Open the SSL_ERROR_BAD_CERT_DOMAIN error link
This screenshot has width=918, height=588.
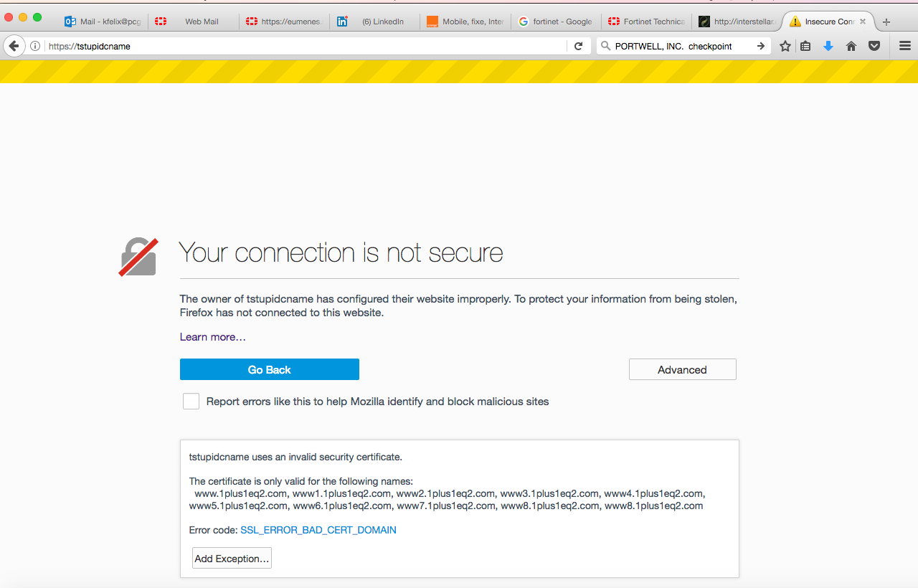click(x=318, y=530)
